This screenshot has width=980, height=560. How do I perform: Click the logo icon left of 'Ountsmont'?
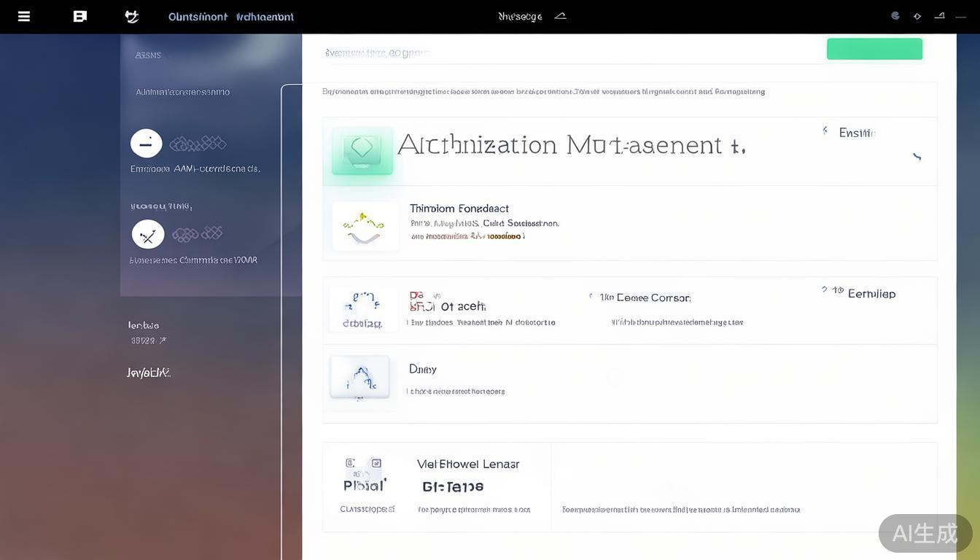[132, 16]
